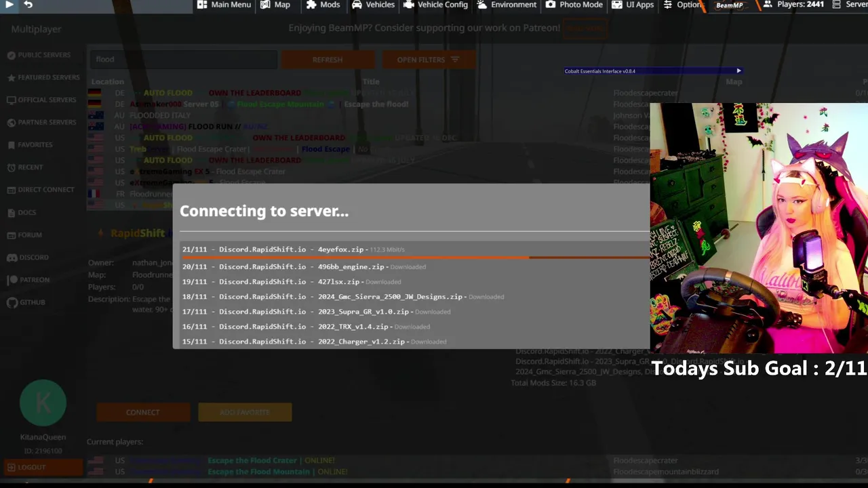The image size is (868, 488).
Task: Open the Vehicle Config menu item
Action: click(x=435, y=4)
